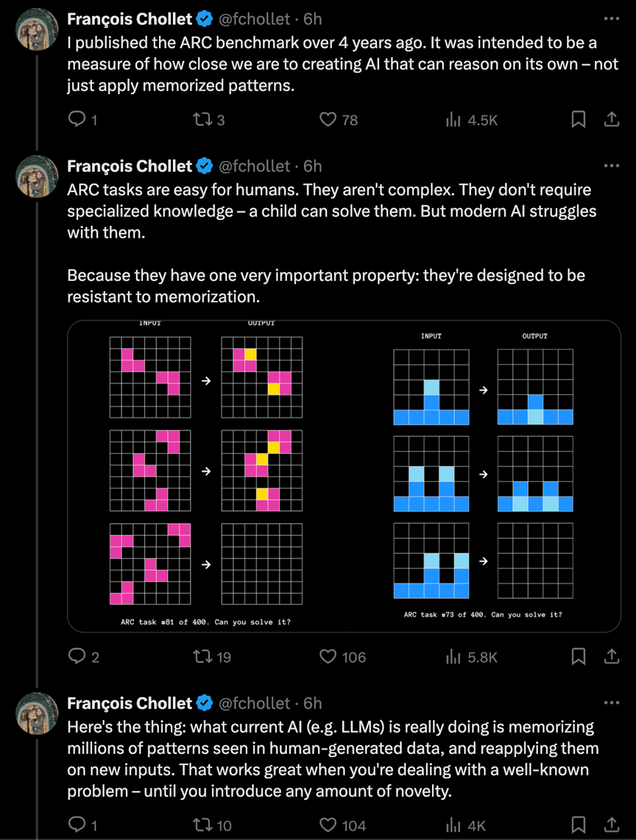The width and height of the screenshot is (636, 840).
Task: Reply to the ARC benchmark tweet
Action: [78, 119]
